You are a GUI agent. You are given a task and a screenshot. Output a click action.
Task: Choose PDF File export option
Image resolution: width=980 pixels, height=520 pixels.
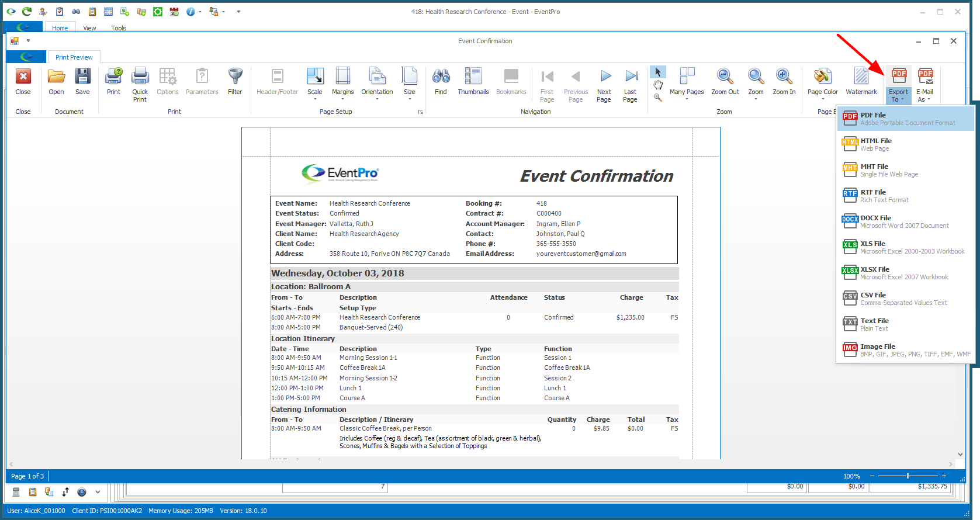click(x=906, y=119)
